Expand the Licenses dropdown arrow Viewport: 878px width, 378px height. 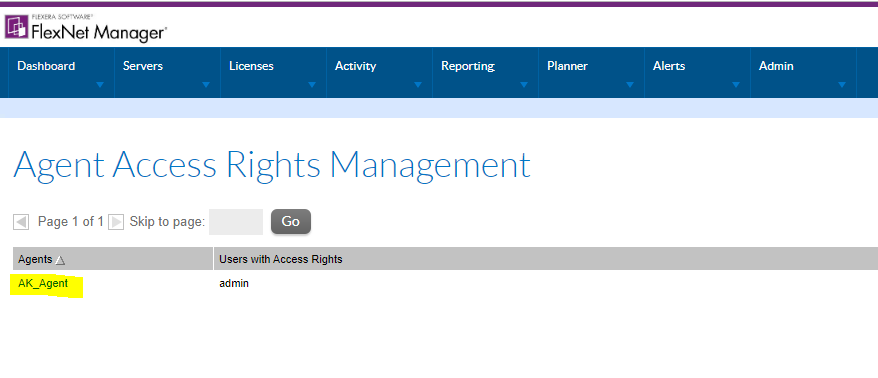[312, 85]
